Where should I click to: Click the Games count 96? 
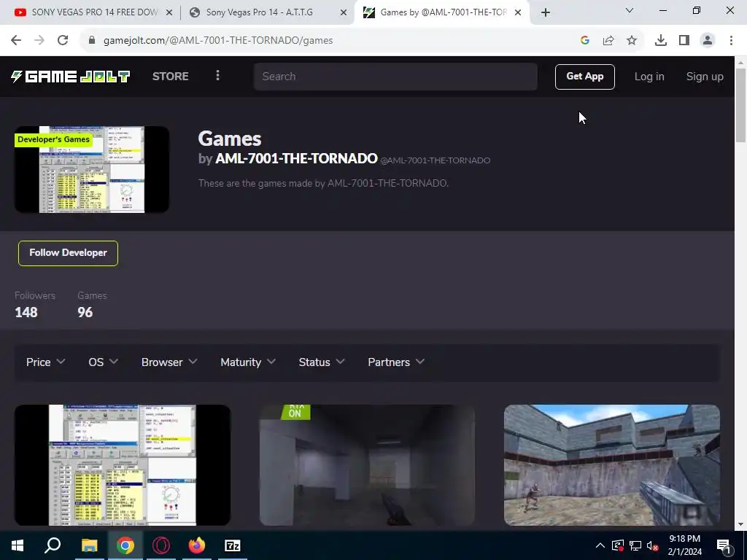pos(85,312)
